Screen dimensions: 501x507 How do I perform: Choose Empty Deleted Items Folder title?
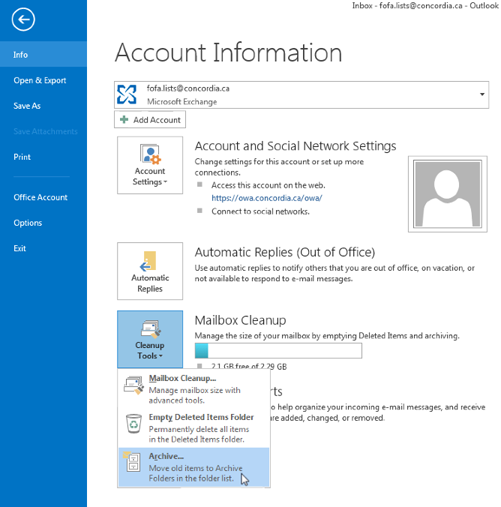point(201,417)
